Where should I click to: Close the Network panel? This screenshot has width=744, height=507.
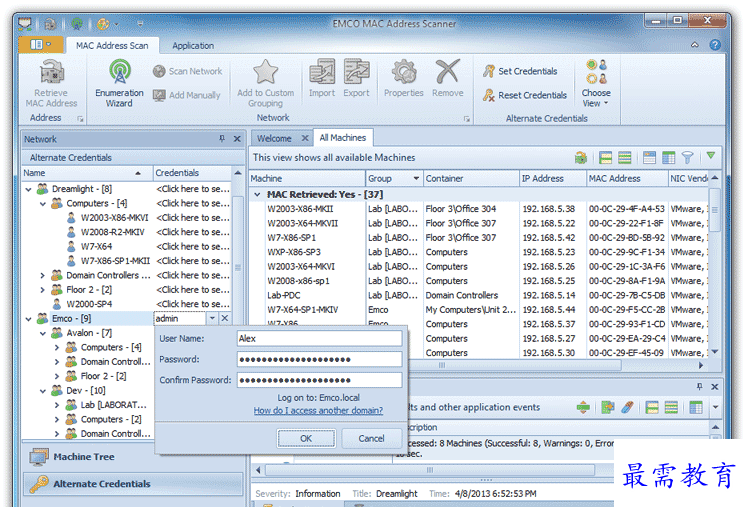coord(237,139)
